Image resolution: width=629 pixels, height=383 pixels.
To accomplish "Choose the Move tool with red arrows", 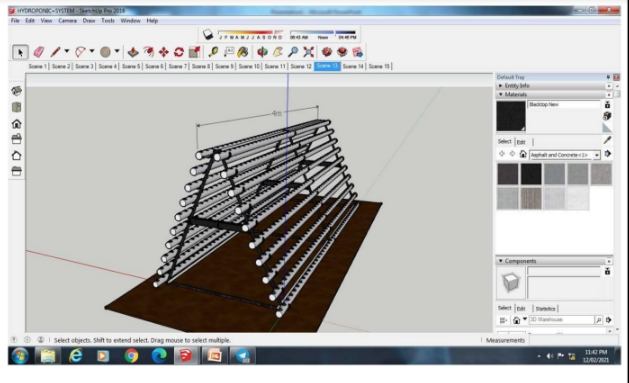I will pyautogui.click(x=163, y=52).
